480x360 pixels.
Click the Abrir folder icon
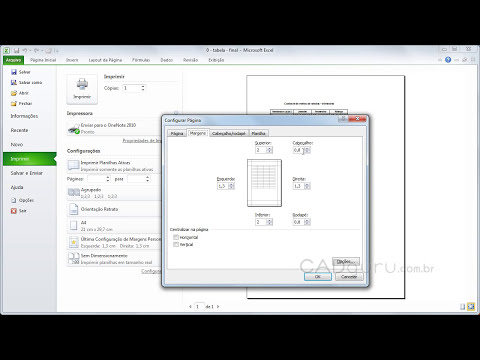(x=14, y=93)
